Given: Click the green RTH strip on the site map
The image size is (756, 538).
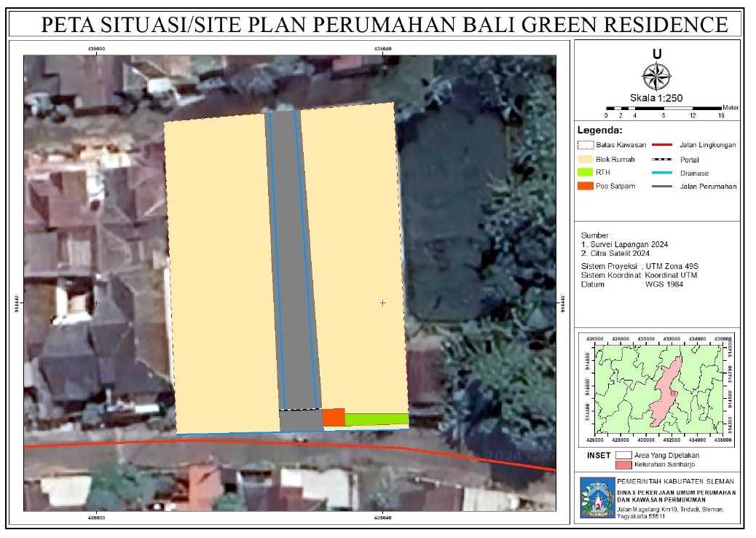Looking at the screenshot, I should [x=377, y=419].
